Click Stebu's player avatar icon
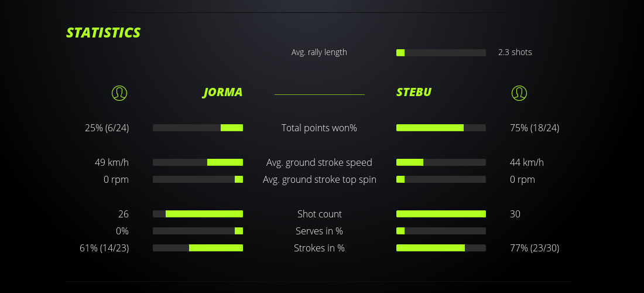Screen dimensions: 644x293 pos(519,93)
